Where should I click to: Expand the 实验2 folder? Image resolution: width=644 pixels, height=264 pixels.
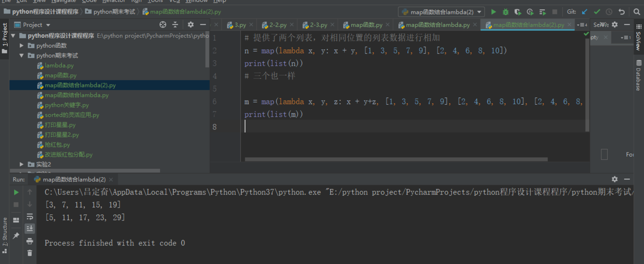22,164
